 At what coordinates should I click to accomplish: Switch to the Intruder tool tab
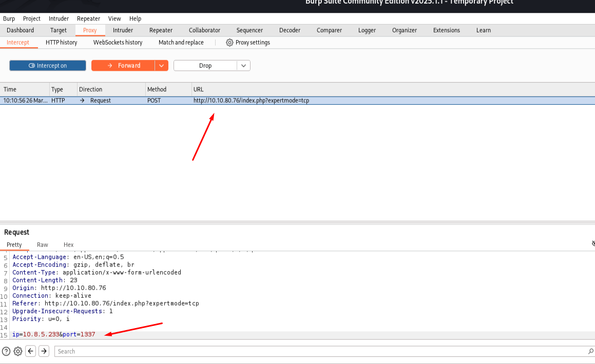(123, 30)
